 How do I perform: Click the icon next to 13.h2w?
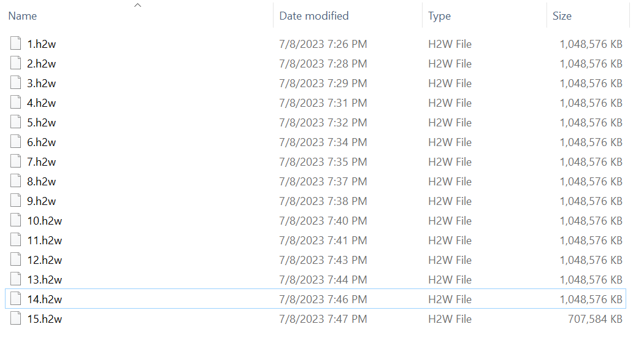[x=16, y=279]
